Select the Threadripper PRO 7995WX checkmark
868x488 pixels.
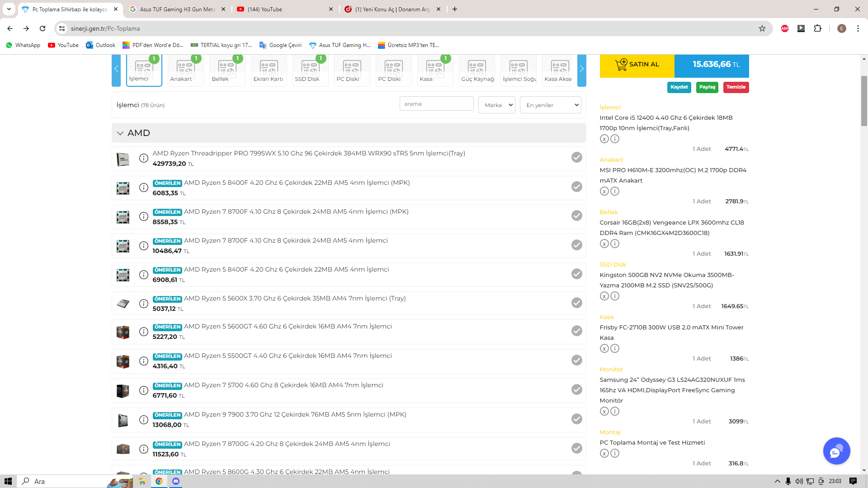(576, 157)
